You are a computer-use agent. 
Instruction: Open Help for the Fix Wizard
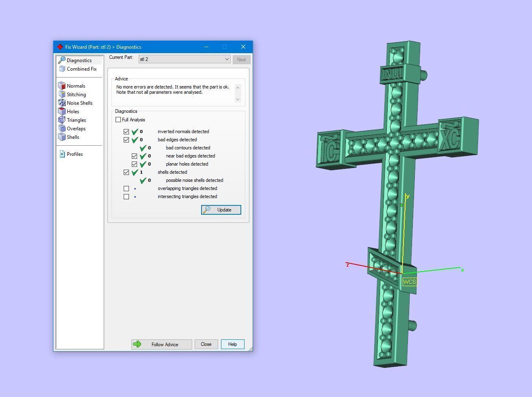pos(232,344)
